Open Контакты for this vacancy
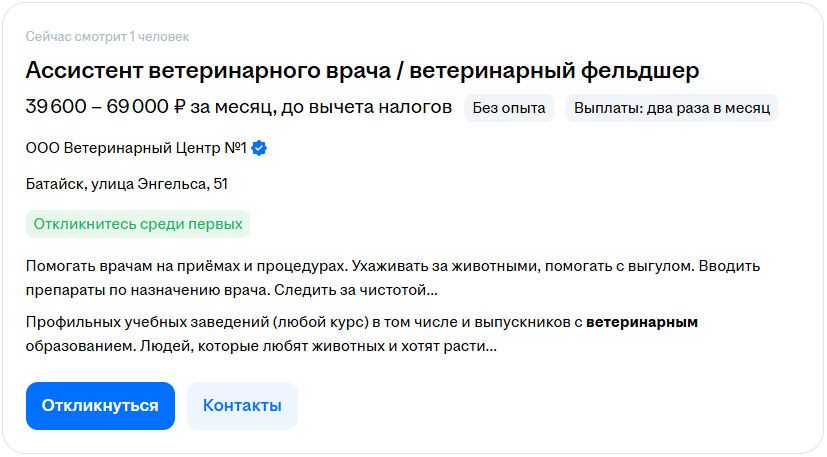Image resolution: width=827 pixels, height=457 pixels. coord(242,405)
